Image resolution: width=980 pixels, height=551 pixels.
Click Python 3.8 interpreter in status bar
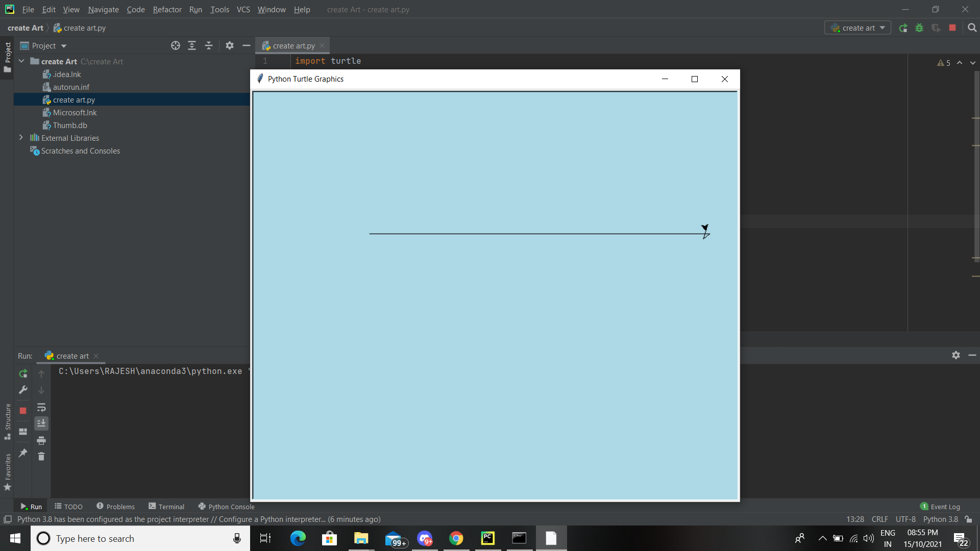(x=940, y=519)
